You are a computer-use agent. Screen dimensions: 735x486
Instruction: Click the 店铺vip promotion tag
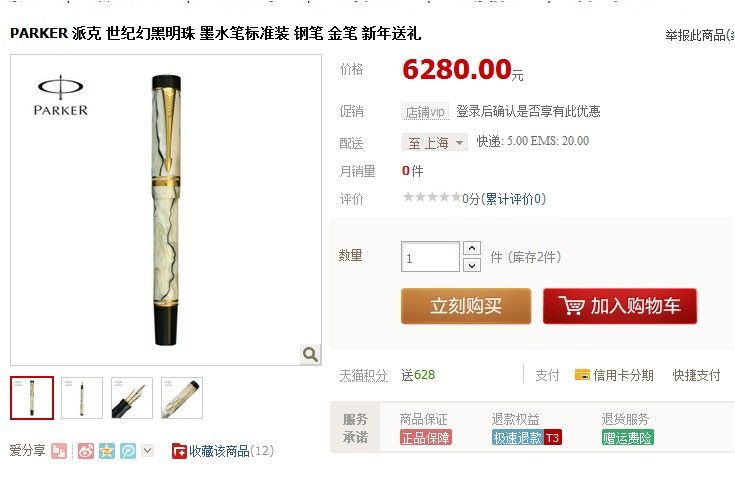coord(425,112)
